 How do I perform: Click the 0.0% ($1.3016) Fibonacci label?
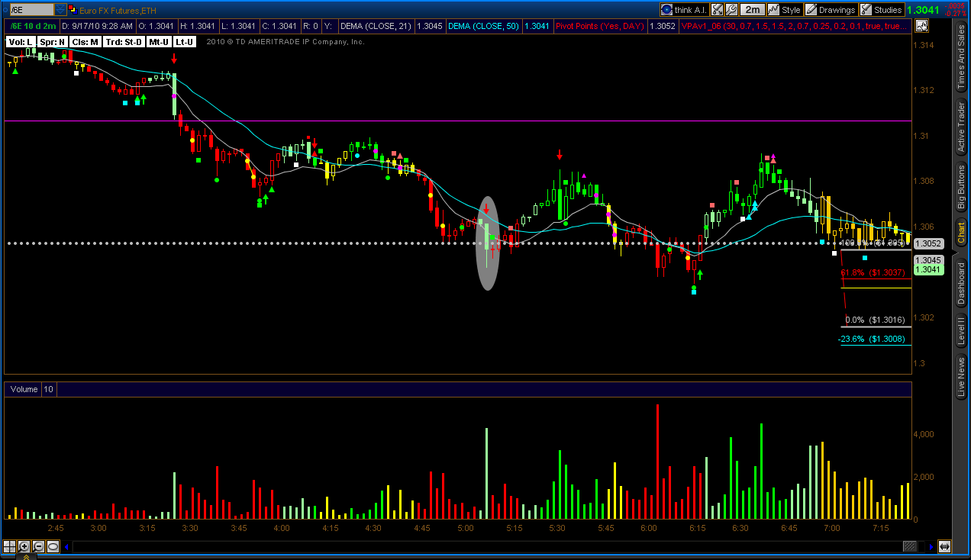point(876,320)
